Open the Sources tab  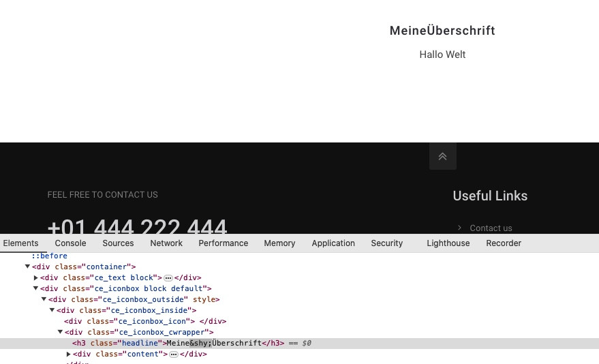(x=118, y=243)
